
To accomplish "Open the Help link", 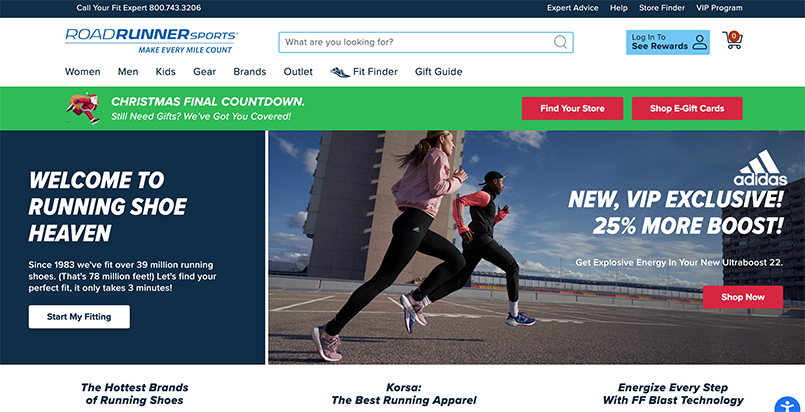I will (x=619, y=8).
